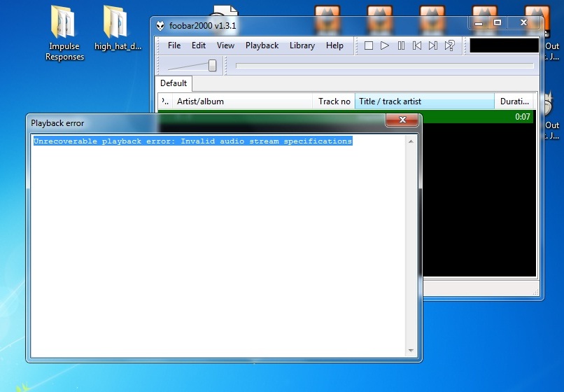Pause playback using the toolbar icon
564x392 pixels.
coord(401,45)
